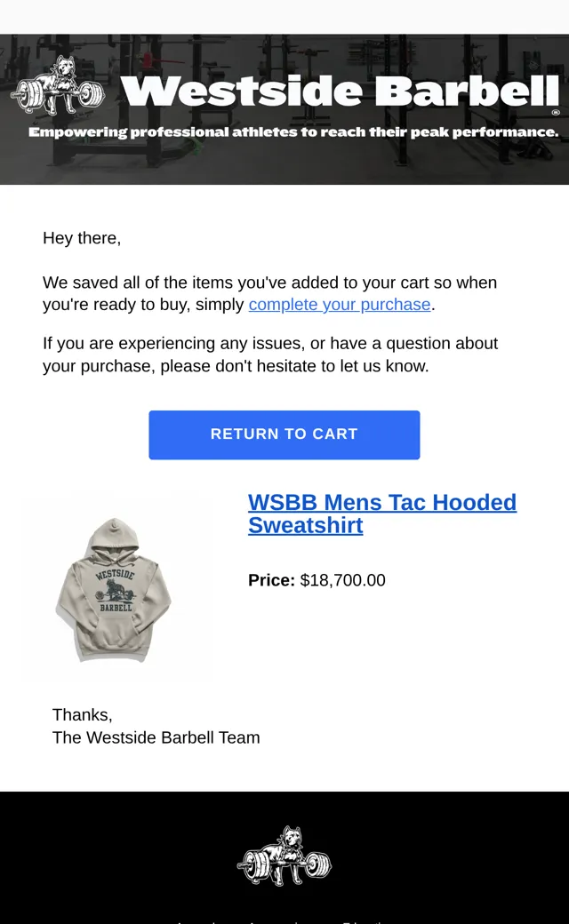Click 'The Westside Barbell Team' signature

coord(156,737)
